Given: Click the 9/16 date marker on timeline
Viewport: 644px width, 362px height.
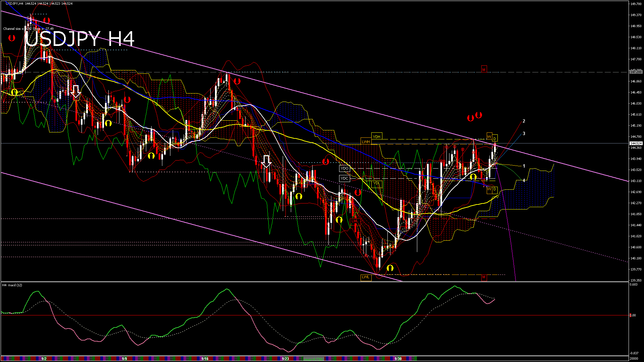Looking at the screenshot, I should point(205,359).
